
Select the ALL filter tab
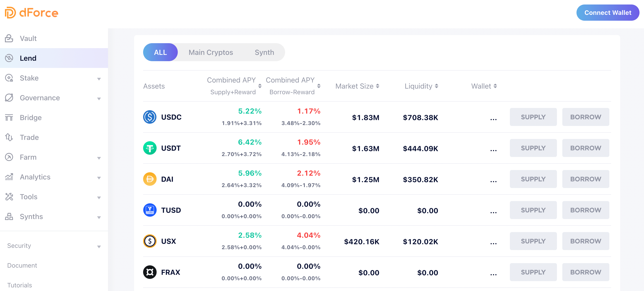coord(160,52)
